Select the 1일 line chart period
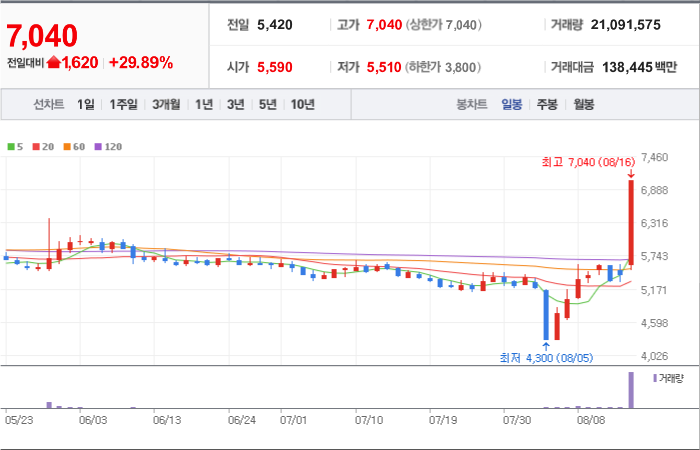 coord(86,104)
